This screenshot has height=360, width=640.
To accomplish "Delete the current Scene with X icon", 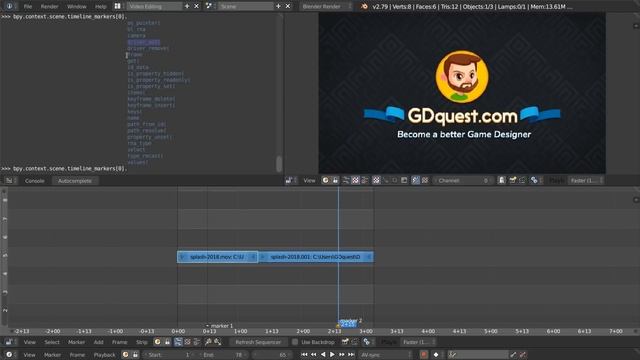I will (288, 6).
